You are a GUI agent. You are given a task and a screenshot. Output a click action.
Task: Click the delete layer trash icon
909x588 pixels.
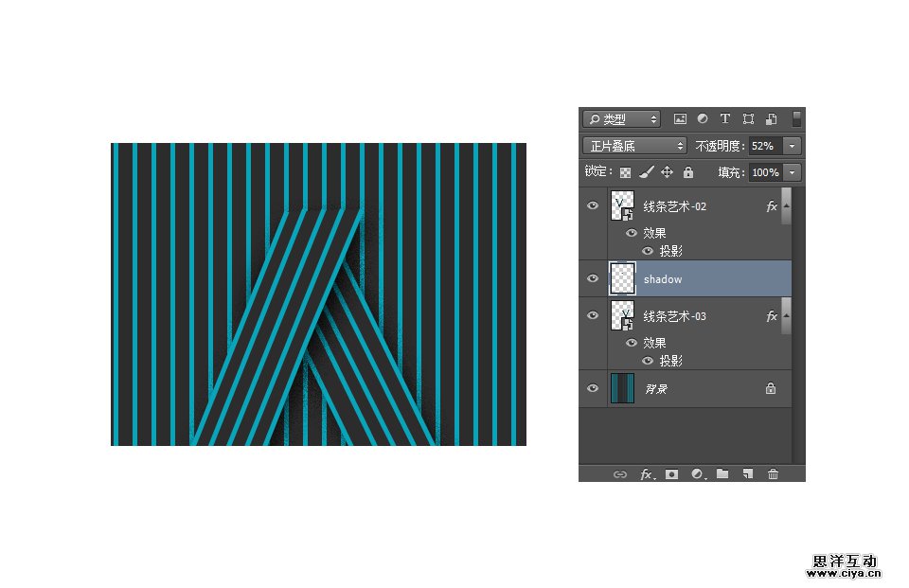click(773, 474)
